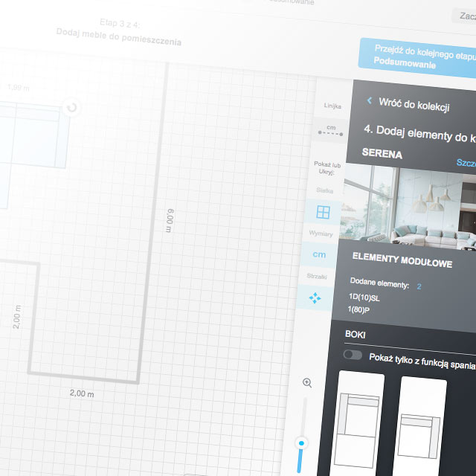The image size is (476, 476).
Task: Click added element 1(80)P
Action: pos(358,309)
